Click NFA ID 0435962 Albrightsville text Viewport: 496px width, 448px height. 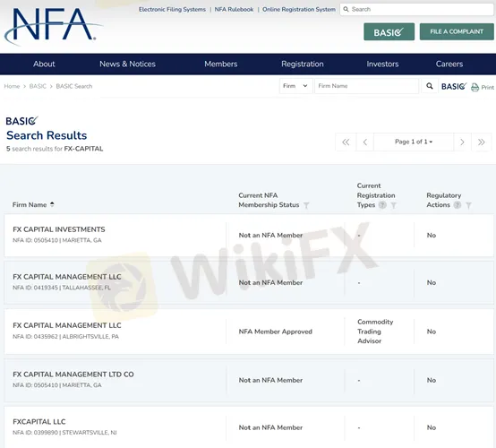[65, 336]
